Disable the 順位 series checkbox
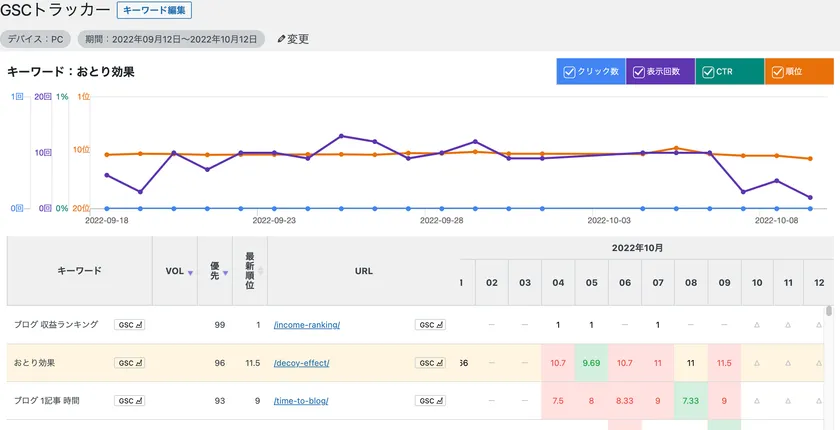 click(x=776, y=72)
